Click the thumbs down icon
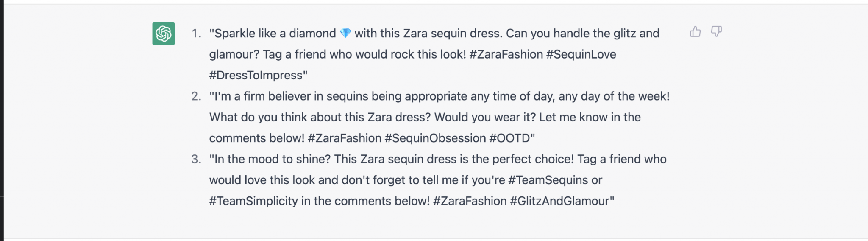 coord(716,32)
